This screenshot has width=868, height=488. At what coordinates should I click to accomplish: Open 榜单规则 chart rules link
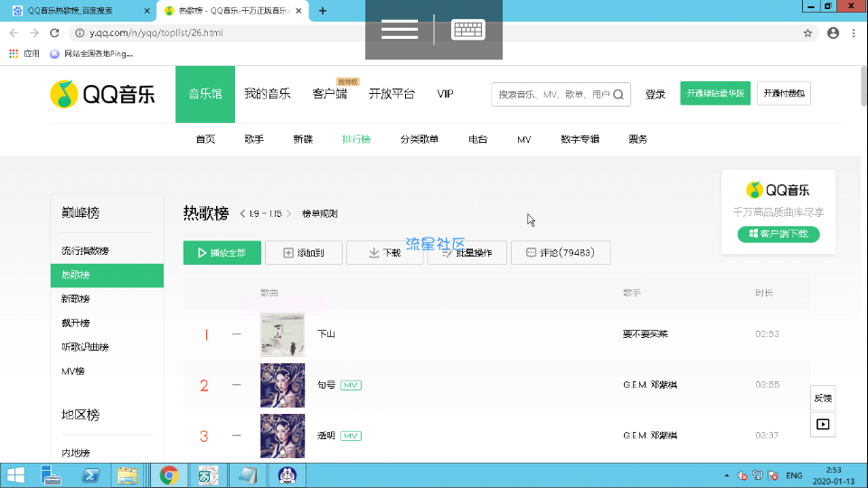pyautogui.click(x=320, y=213)
